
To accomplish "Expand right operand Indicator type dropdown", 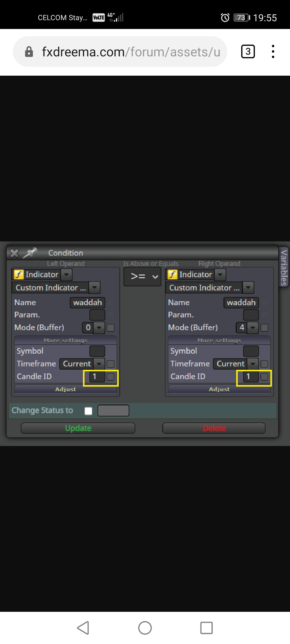I will (x=220, y=275).
